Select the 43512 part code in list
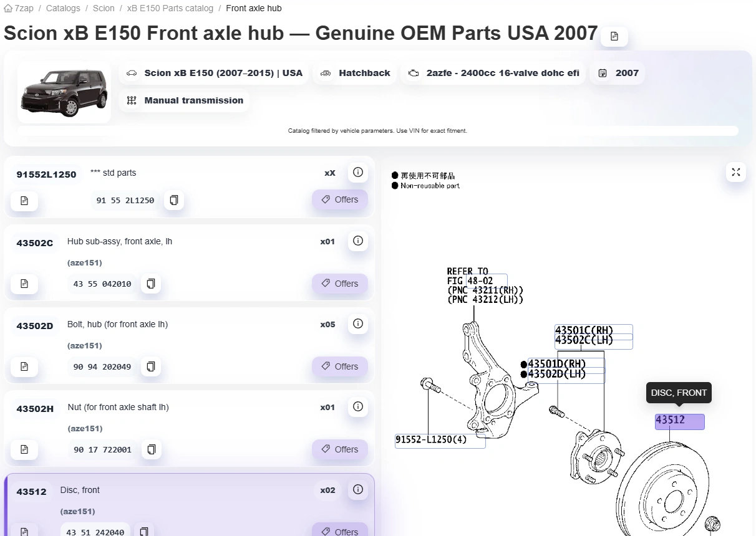 (x=31, y=491)
